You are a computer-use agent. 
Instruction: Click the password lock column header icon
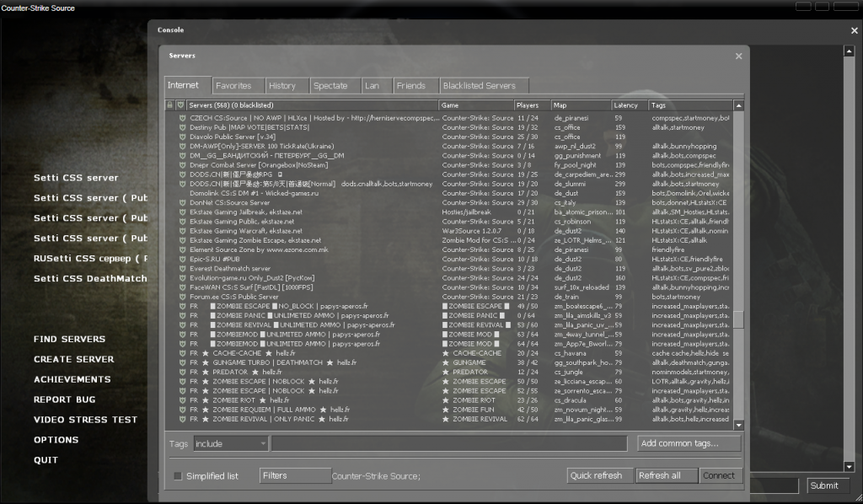pos(169,105)
